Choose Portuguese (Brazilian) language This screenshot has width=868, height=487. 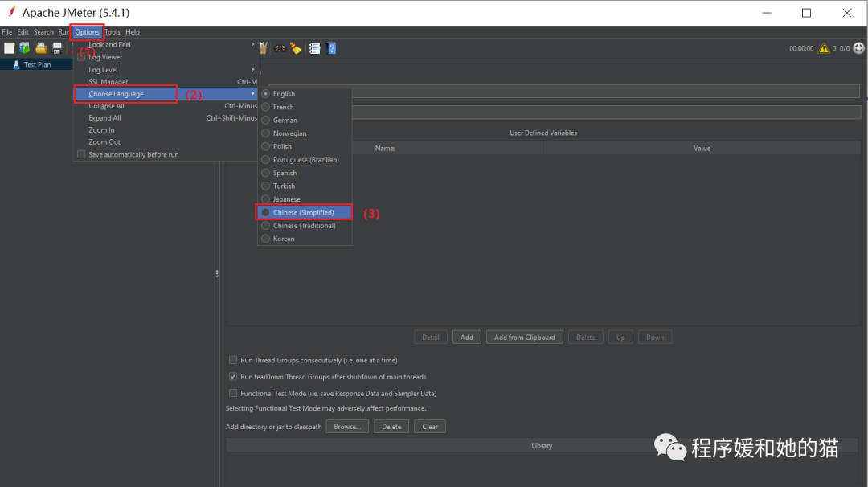click(305, 159)
